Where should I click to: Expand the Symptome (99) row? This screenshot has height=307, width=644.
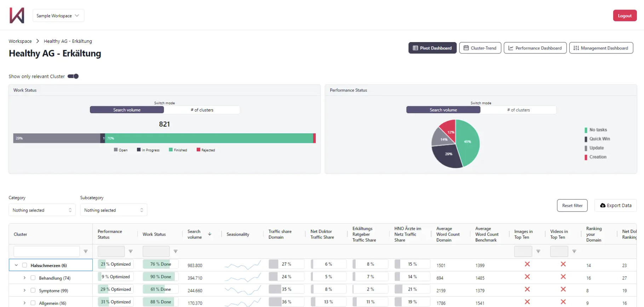coord(24,290)
